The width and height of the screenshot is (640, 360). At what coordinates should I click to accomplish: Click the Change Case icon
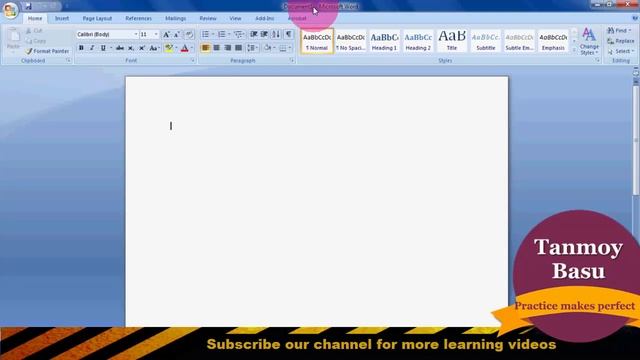coord(154,48)
